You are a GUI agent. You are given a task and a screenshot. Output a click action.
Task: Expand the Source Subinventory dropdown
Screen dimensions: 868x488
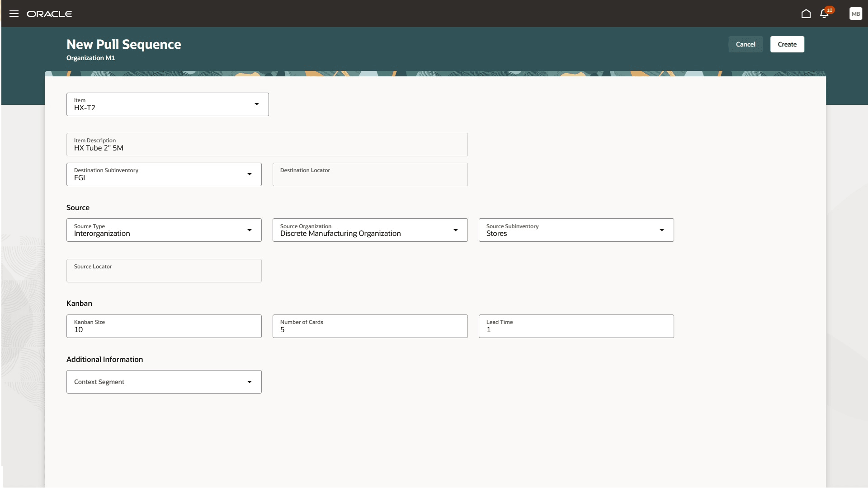(662, 230)
